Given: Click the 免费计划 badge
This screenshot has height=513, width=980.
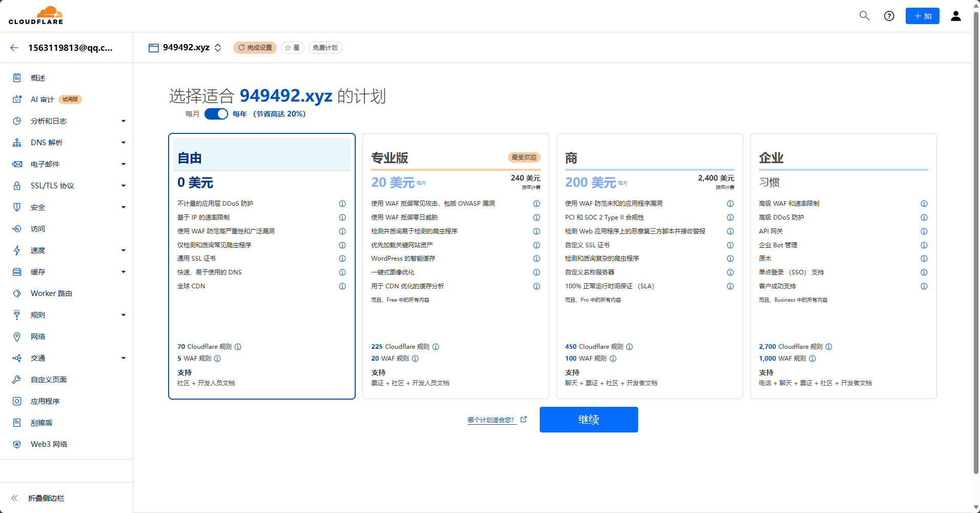Looking at the screenshot, I should (325, 48).
